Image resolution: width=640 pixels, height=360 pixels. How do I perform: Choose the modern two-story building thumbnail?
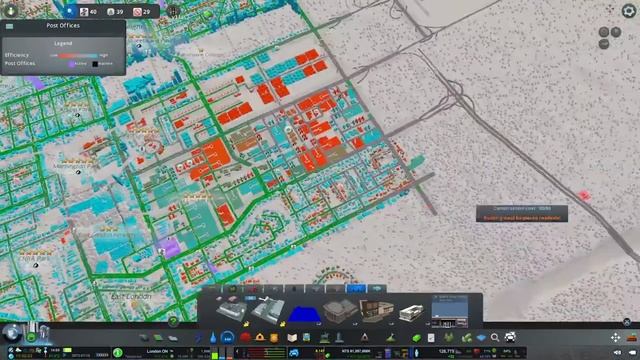pos(377,311)
